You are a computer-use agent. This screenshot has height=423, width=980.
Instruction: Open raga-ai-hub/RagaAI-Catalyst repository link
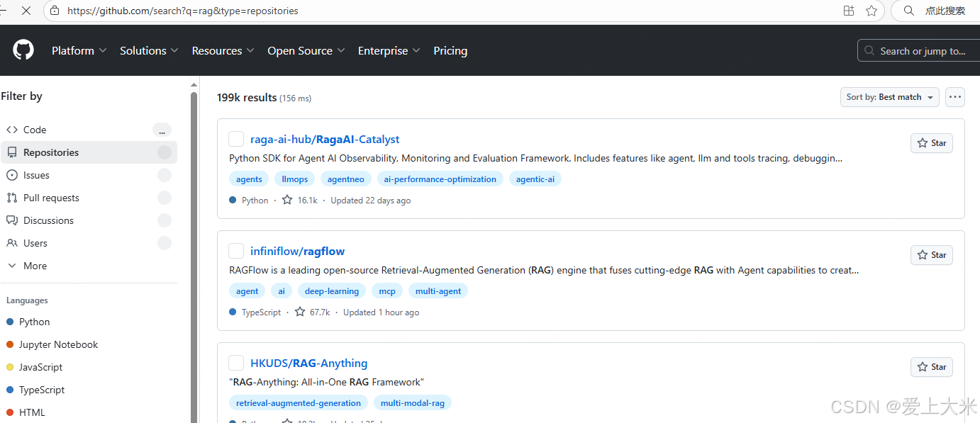pos(325,140)
